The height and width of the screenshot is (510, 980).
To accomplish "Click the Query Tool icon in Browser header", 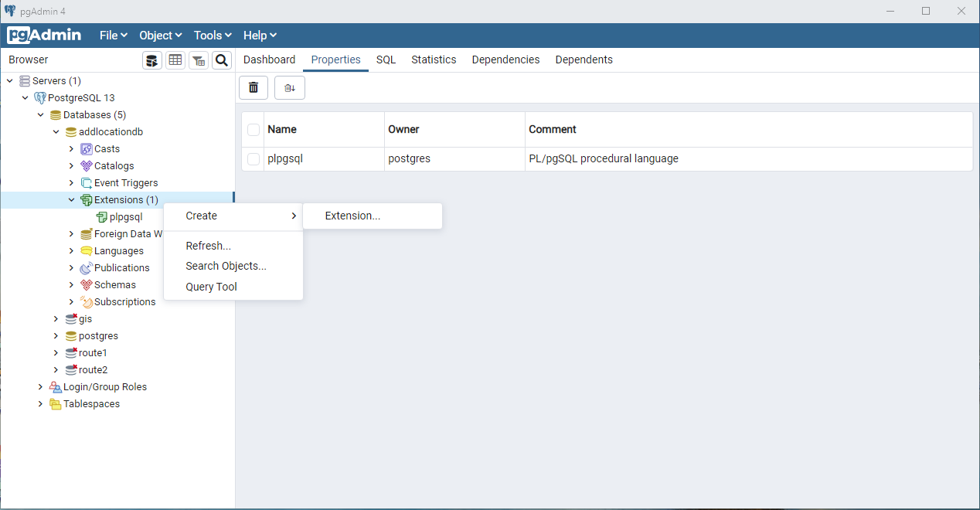I will pyautogui.click(x=152, y=60).
